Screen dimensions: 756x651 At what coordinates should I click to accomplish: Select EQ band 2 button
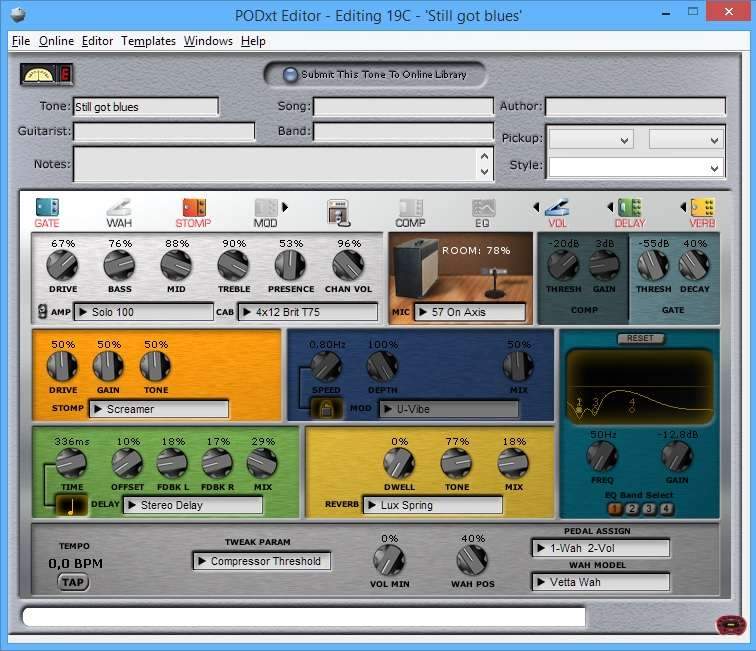633,509
